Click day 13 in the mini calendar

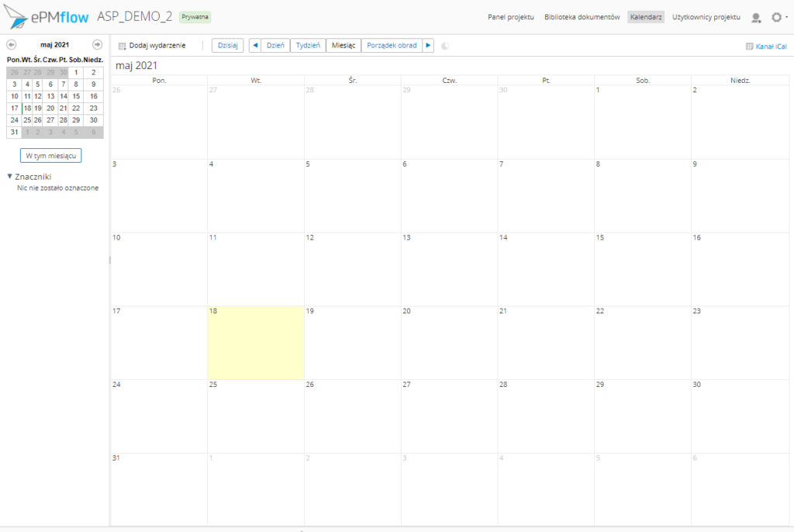pos(50,96)
